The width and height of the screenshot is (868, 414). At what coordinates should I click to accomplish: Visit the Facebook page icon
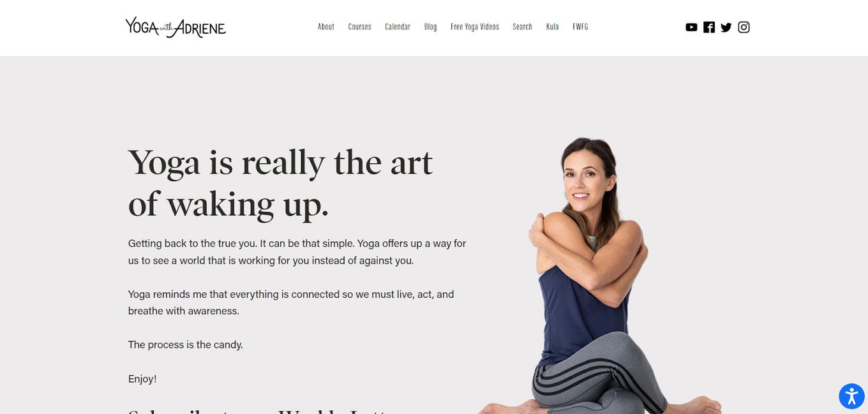pos(709,27)
